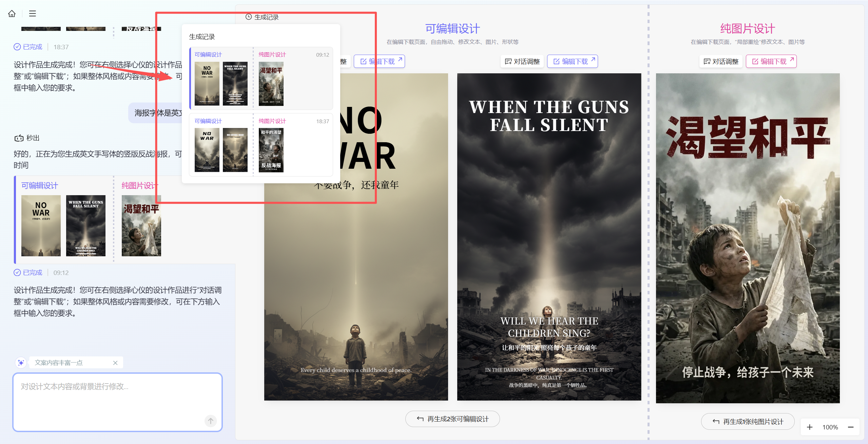Open the NO WAR thumbnail in chat

click(41, 225)
